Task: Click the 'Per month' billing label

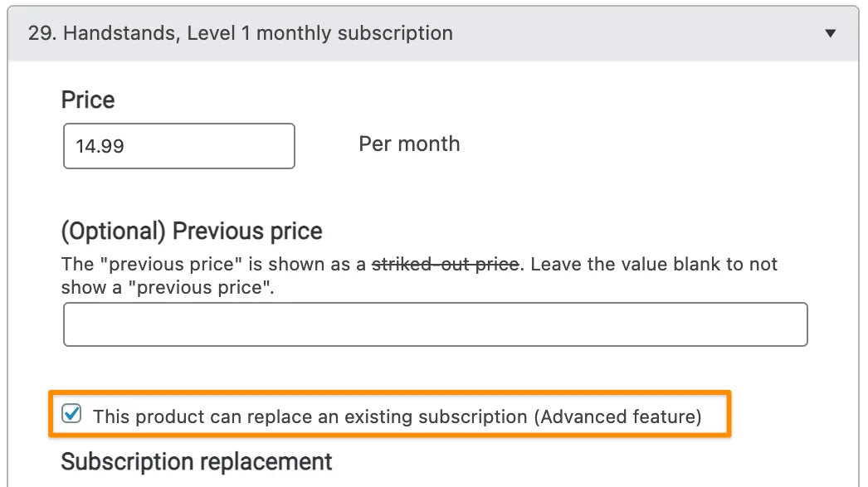Action: (x=408, y=144)
